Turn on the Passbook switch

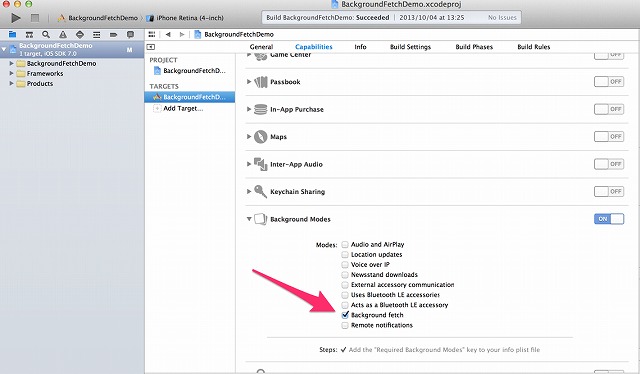click(x=609, y=82)
